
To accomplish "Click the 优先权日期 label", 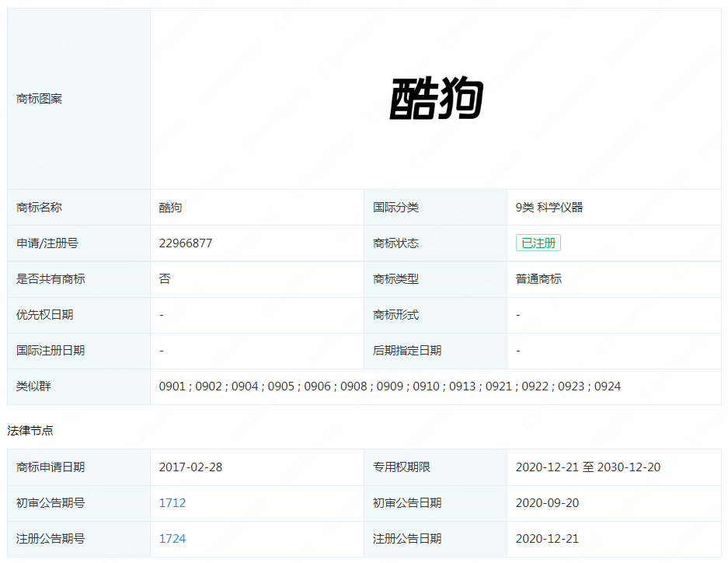I will point(45,314).
